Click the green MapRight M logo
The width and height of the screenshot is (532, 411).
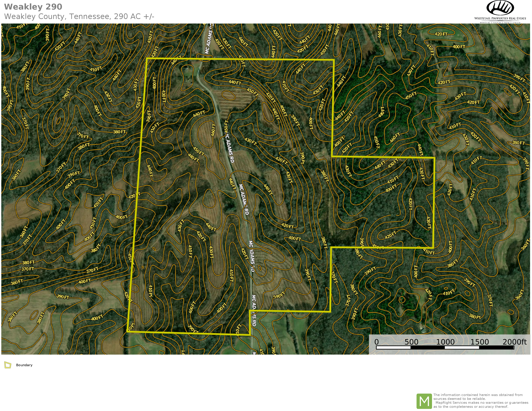pyautogui.click(x=424, y=401)
